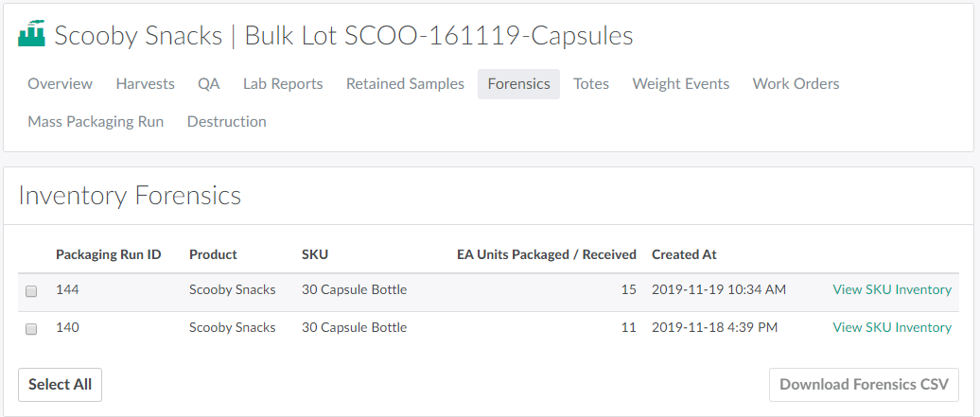Click the Packaging Run ID column header

109,254
